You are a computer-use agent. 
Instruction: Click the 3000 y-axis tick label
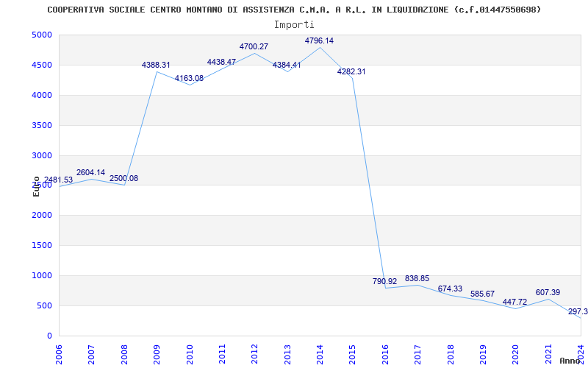40,155
